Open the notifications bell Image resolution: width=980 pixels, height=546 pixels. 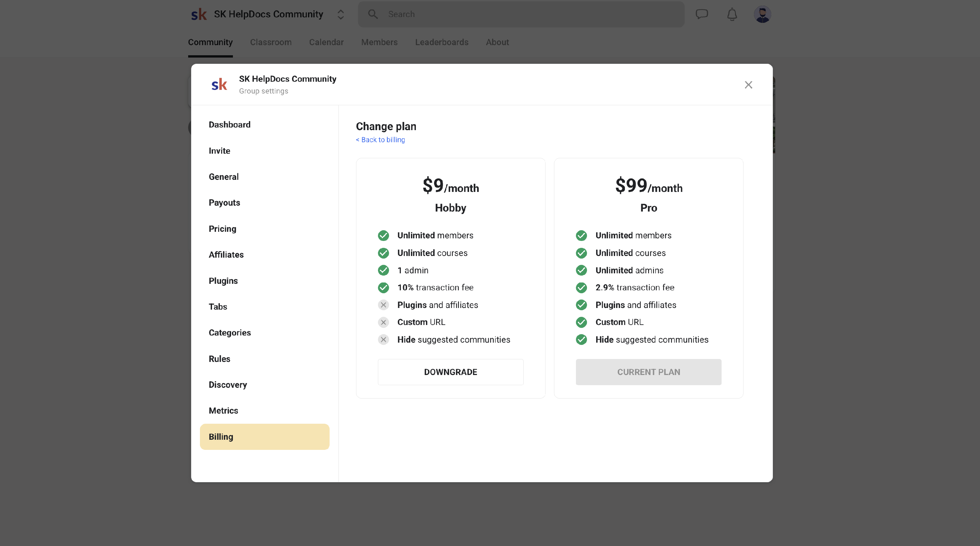tap(732, 14)
